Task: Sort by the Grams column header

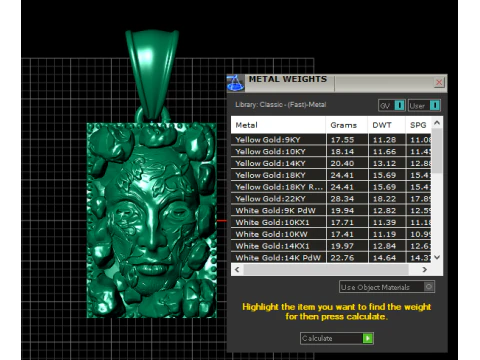Action: pyautogui.click(x=347, y=125)
